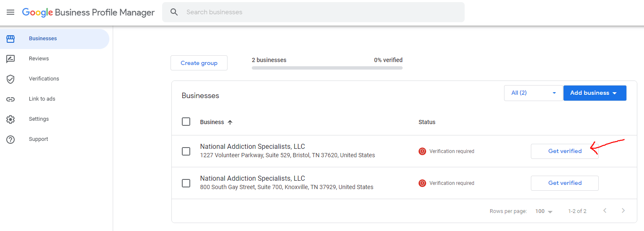This screenshot has height=231, width=644.
Task: Click the Bristol listing's red verification shield
Action: click(422, 151)
